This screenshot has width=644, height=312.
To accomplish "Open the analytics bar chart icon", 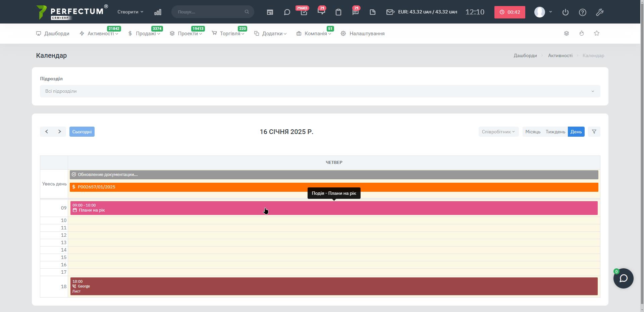I will click(x=158, y=12).
